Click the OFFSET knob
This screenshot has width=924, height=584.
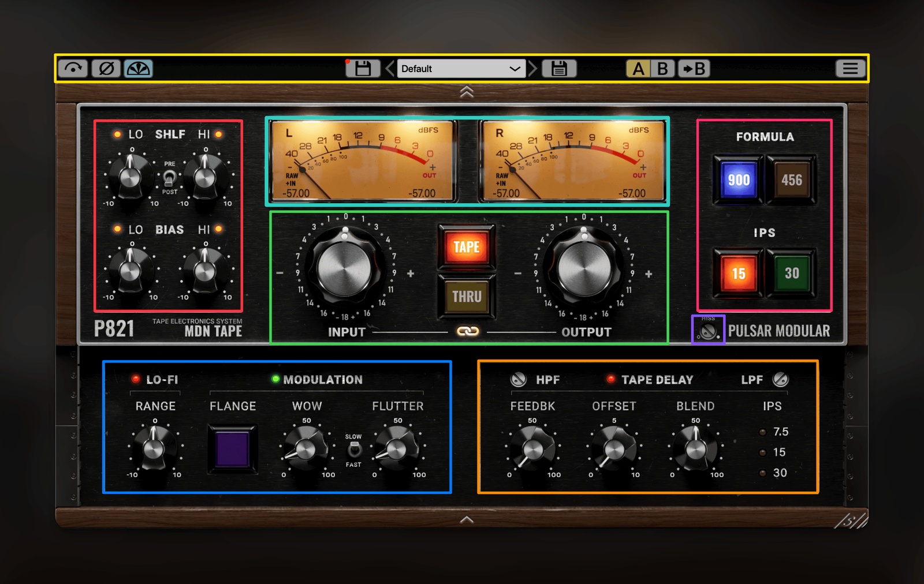coord(613,448)
